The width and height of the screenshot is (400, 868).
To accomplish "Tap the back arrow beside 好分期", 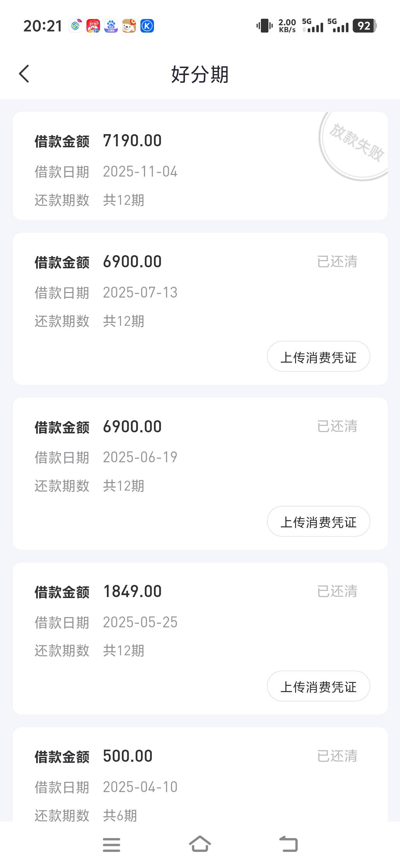I will coord(24,74).
